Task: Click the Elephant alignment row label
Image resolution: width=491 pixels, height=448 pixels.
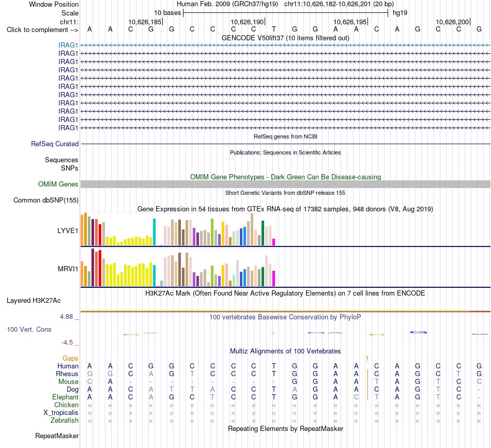Action: click(65, 397)
